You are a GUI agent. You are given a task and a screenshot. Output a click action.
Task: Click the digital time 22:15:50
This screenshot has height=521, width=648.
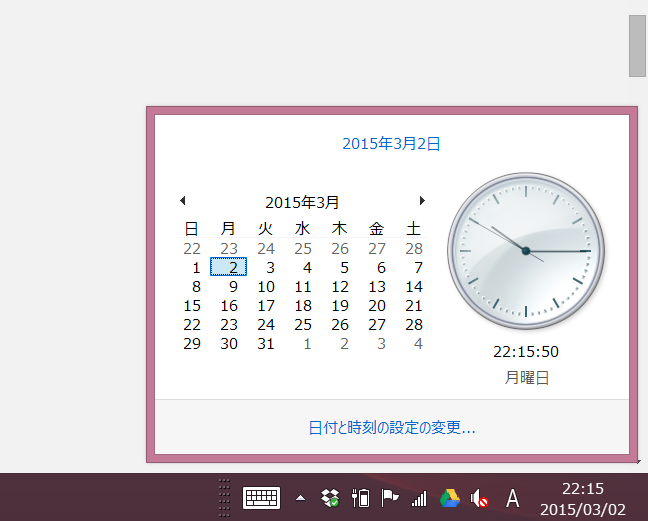tap(526, 352)
